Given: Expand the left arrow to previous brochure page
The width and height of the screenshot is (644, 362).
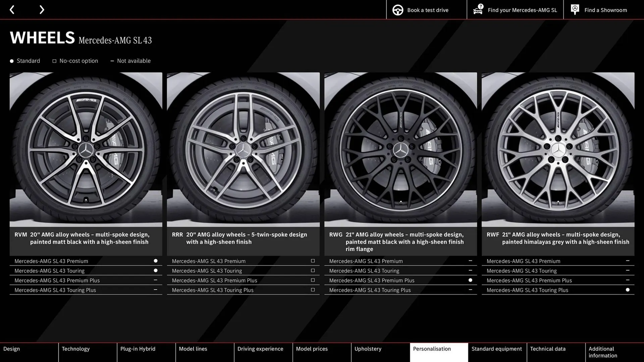Looking at the screenshot, I should [12, 10].
